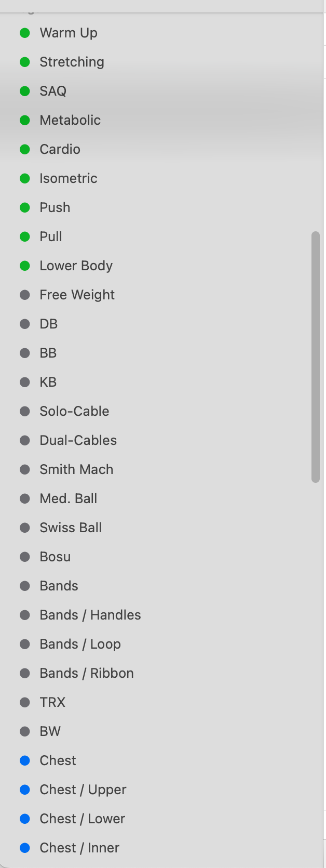Click the vertical scrollbar thumb
This screenshot has width=326, height=868.
[x=315, y=357]
